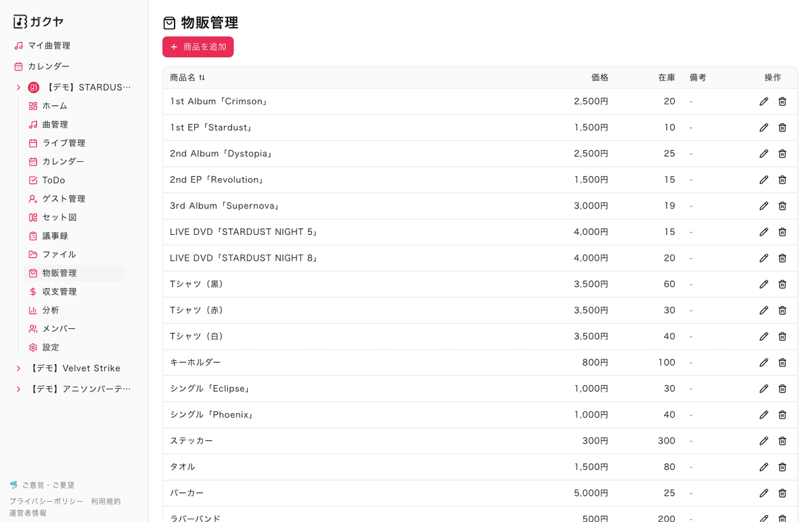This screenshot has width=812, height=522.
Task: Click trash icon for キーホルダー row
Action: point(782,363)
